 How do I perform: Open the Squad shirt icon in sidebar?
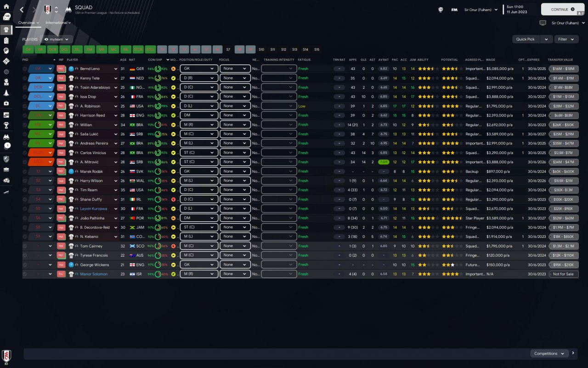pyautogui.click(x=6, y=29)
